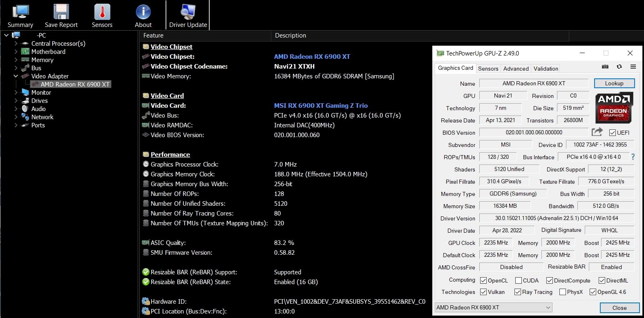Switch to the Validation tab

(x=546, y=69)
